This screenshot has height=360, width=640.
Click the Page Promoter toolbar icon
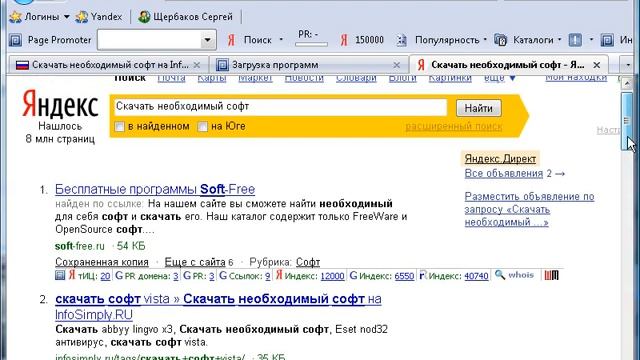(15, 40)
